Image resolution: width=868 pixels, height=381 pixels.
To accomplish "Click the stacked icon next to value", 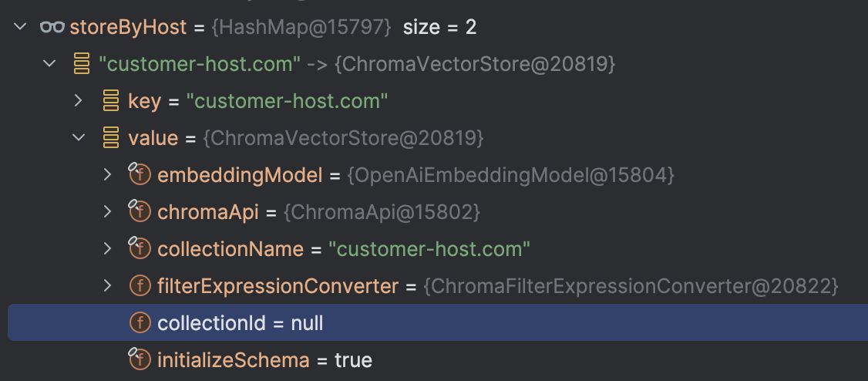I will tap(111, 138).
